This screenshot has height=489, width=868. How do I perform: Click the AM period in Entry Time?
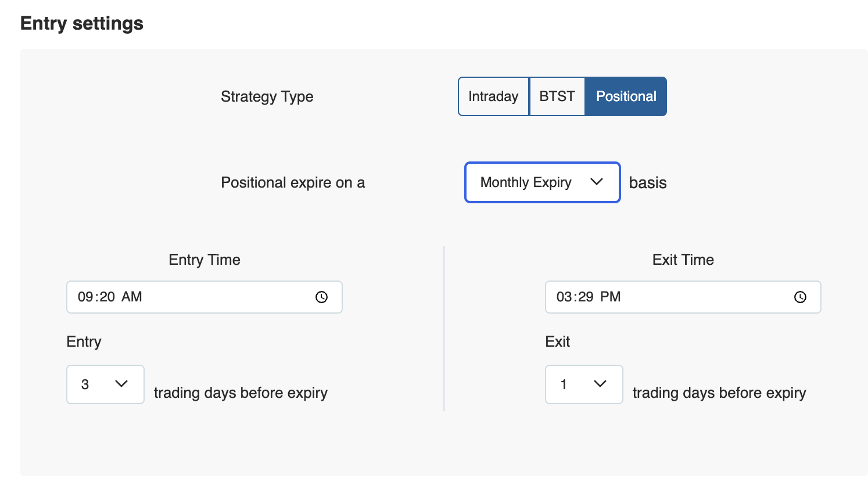click(x=132, y=297)
